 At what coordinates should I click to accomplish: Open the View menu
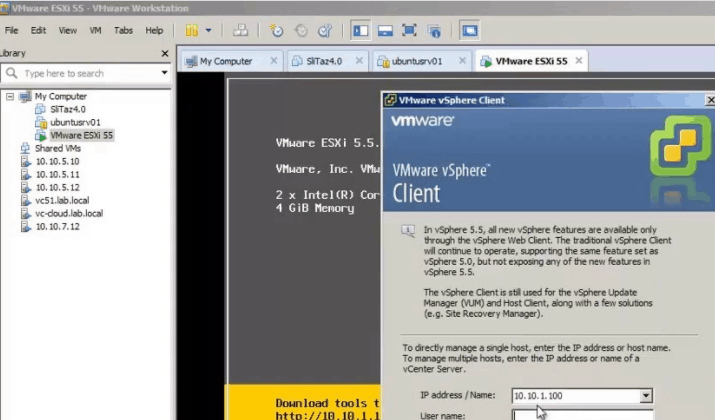67,31
